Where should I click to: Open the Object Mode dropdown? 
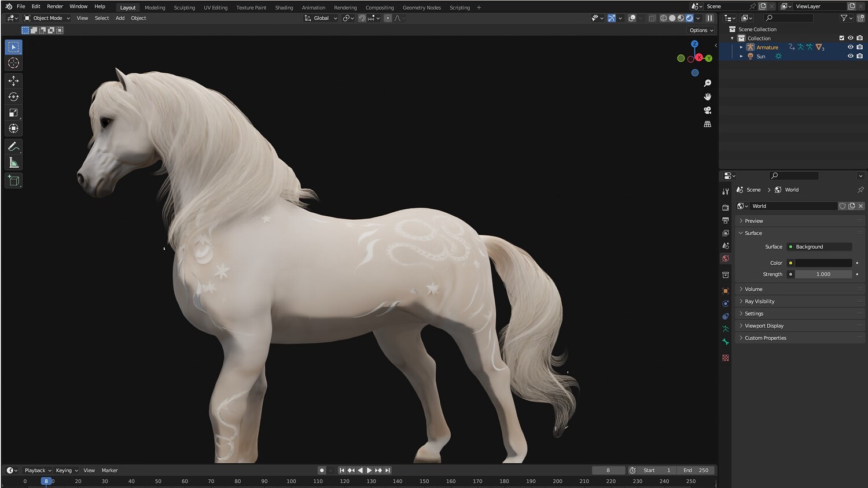coord(47,18)
